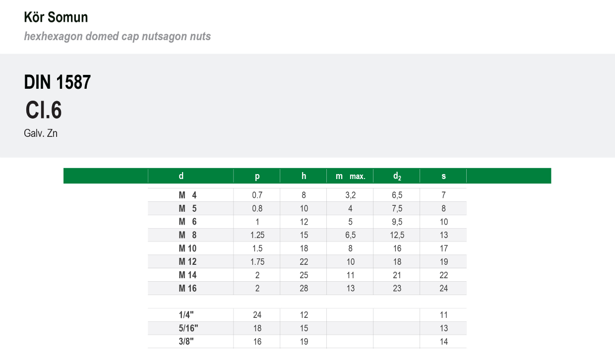
Task: Click the 1.25 pitch cell for M 8
Action: click(257, 235)
